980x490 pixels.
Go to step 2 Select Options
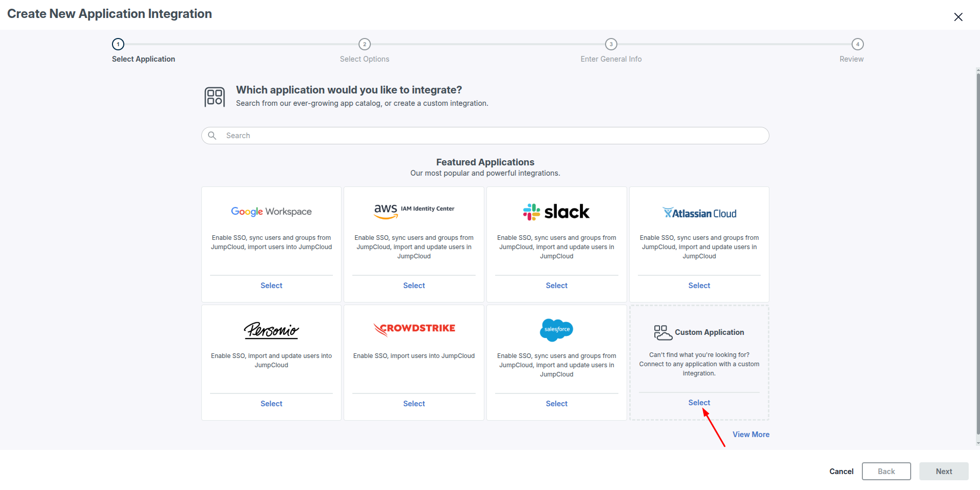point(365,44)
